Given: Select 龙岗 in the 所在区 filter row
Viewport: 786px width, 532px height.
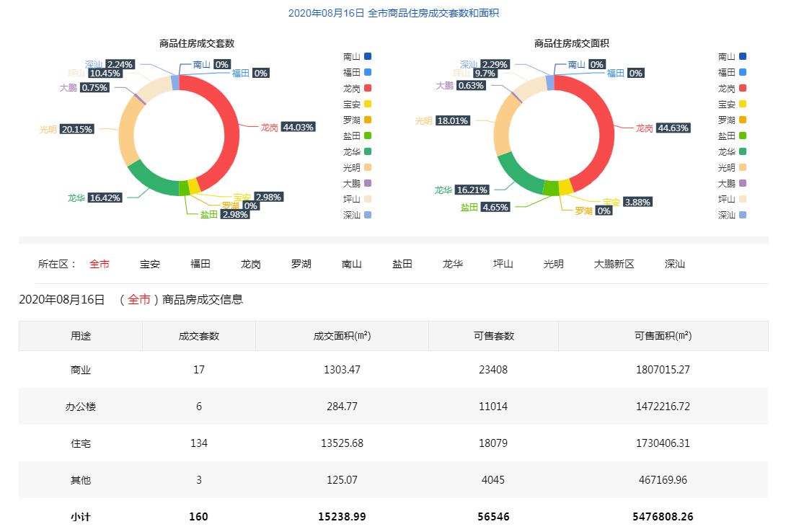Looking at the screenshot, I should pos(251,265).
